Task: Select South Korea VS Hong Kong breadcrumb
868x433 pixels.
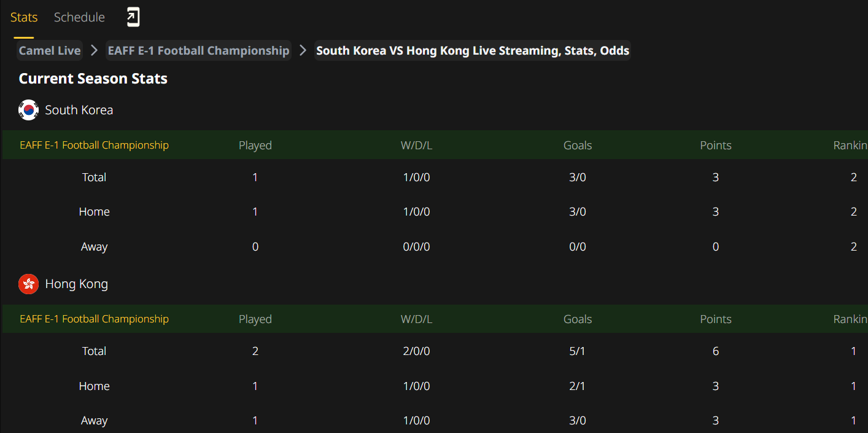Action: 473,50
